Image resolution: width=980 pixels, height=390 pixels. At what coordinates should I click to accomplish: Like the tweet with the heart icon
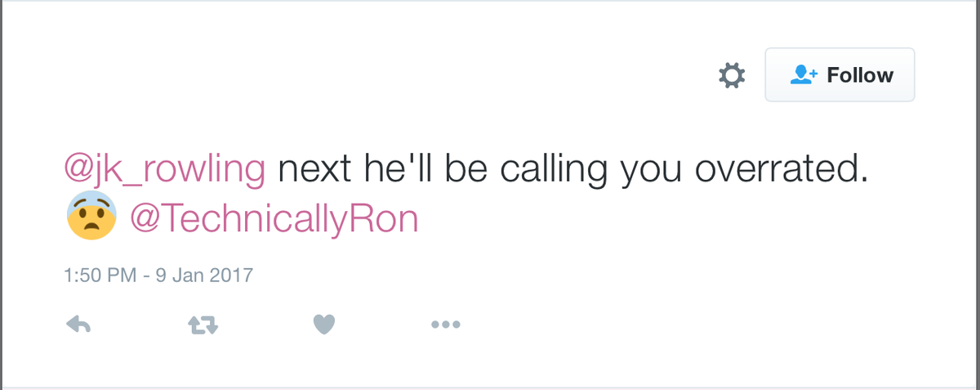click(x=324, y=325)
